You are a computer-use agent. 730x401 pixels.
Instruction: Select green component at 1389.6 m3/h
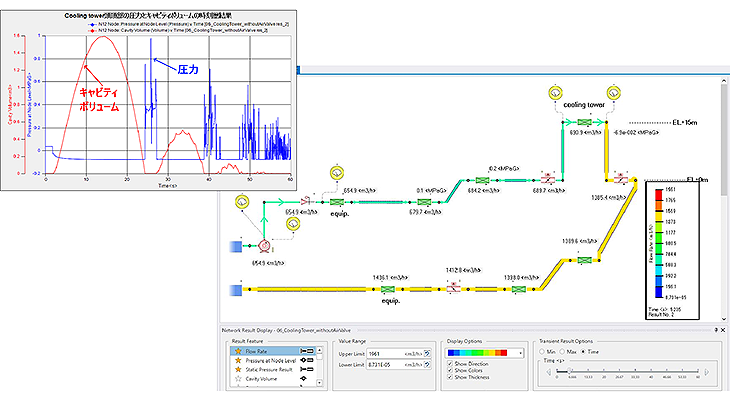(x=584, y=260)
